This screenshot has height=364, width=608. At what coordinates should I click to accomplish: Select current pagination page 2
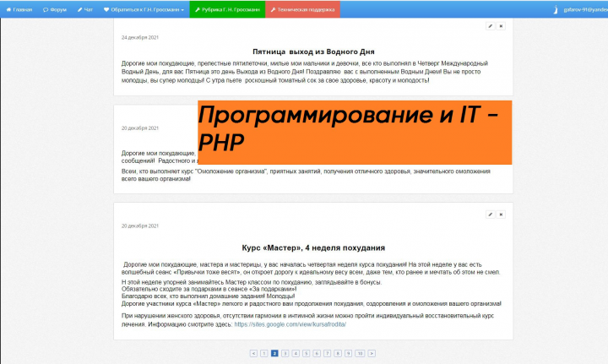tap(274, 353)
